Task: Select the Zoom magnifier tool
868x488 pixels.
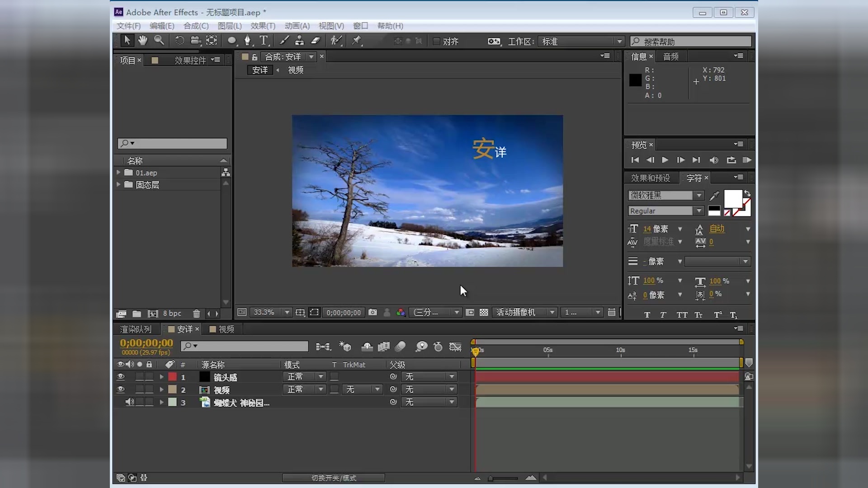Action: 159,41
